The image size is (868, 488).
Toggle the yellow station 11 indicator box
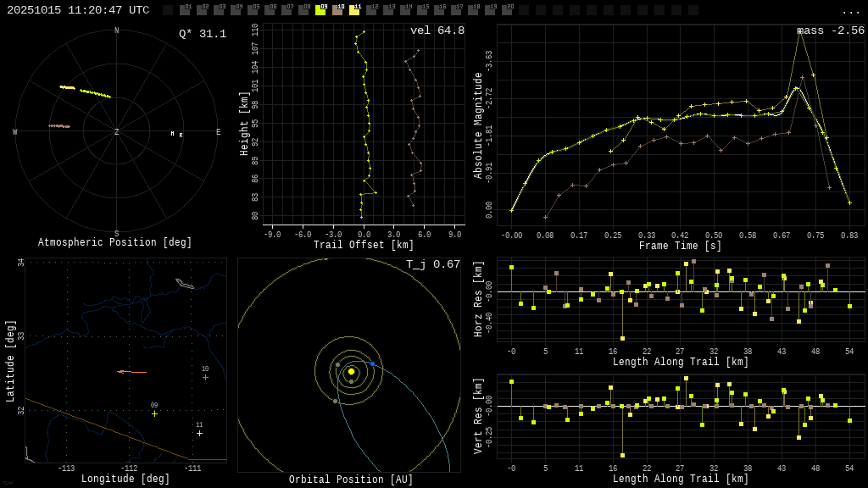point(354,10)
